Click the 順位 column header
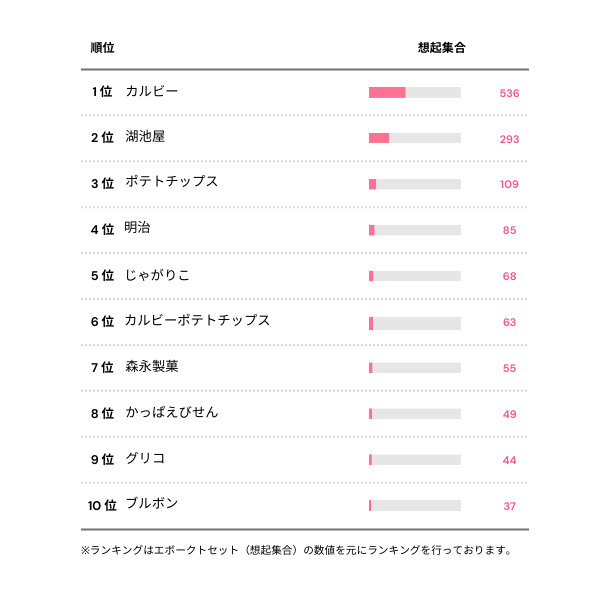 pos(102,48)
